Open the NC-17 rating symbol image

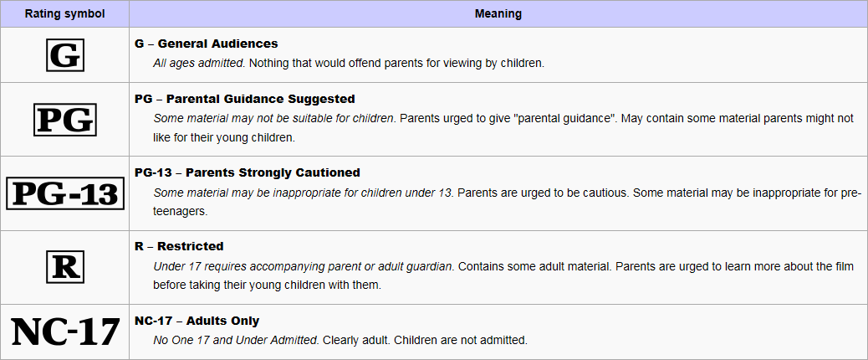pos(64,332)
